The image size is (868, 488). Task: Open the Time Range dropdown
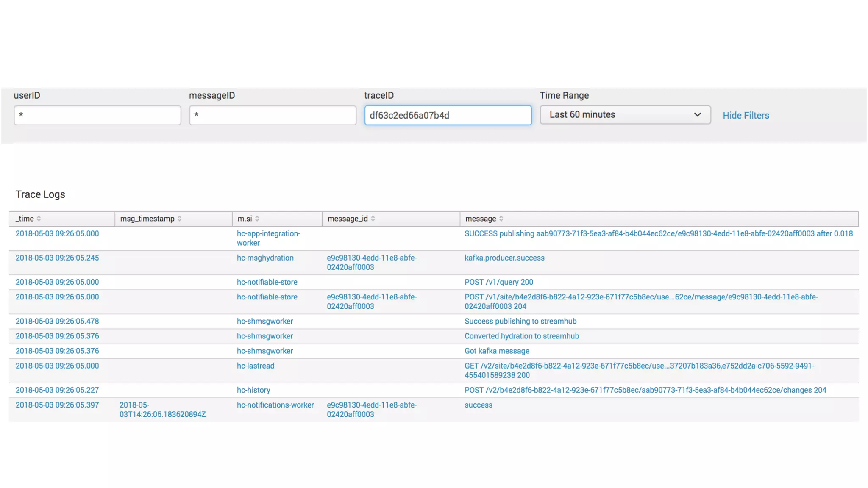click(625, 115)
